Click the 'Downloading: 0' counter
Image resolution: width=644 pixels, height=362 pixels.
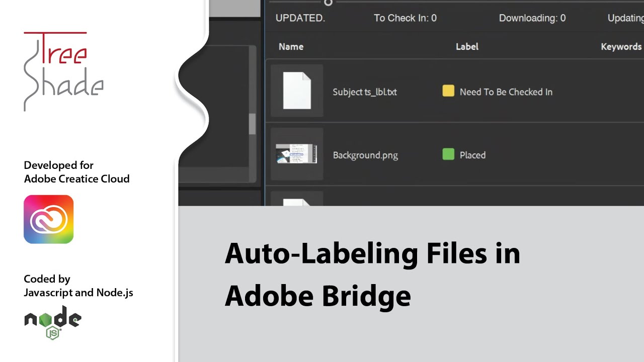pyautogui.click(x=532, y=18)
